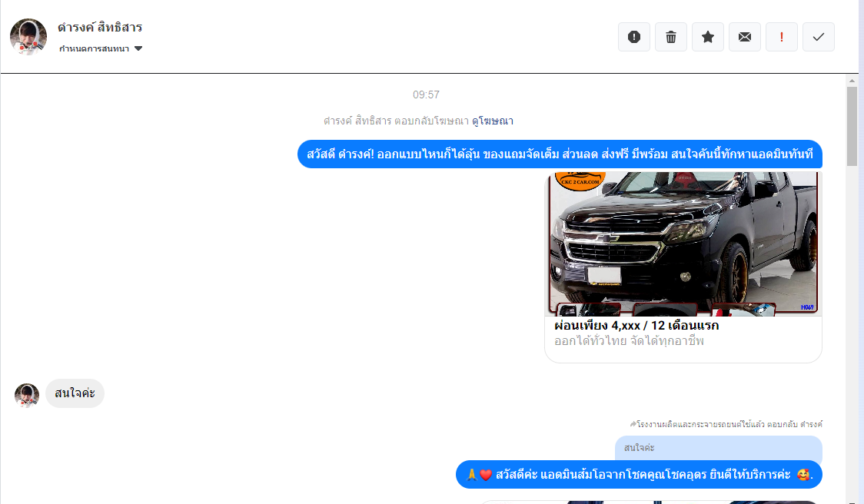Image resolution: width=864 pixels, height=504 pixels.
Task: Click the 09:57 timestamp
Action: tap(426, 94)
